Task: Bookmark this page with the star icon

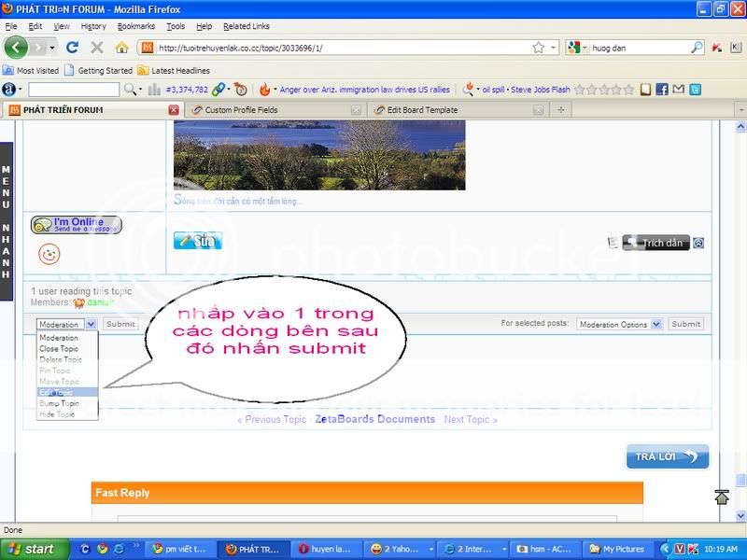Action: click(x=538, y=47)
